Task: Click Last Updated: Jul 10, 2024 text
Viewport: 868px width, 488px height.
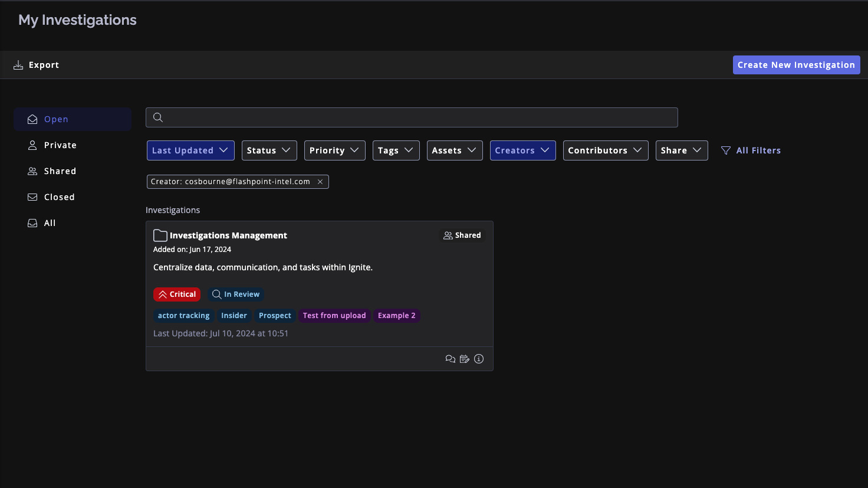Action: [x=221, y=333]
